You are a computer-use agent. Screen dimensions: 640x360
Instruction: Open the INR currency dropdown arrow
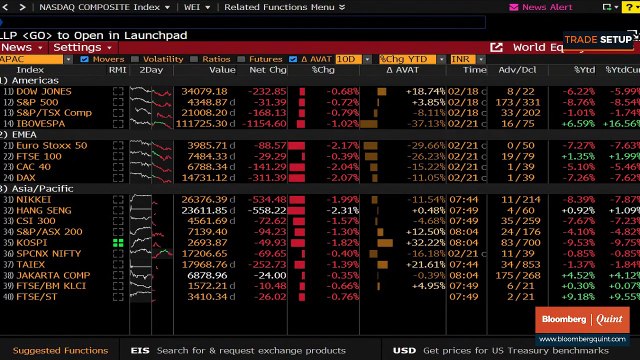coord(481,60)
